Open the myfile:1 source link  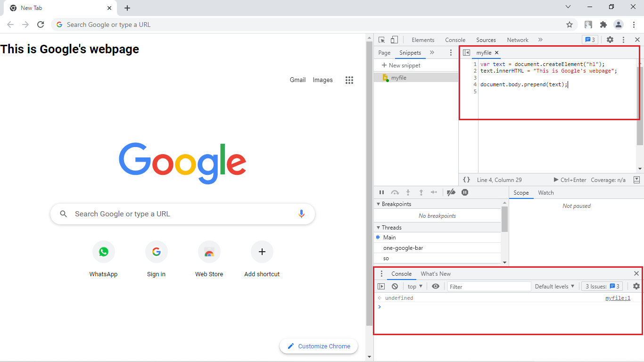(618, 298)
